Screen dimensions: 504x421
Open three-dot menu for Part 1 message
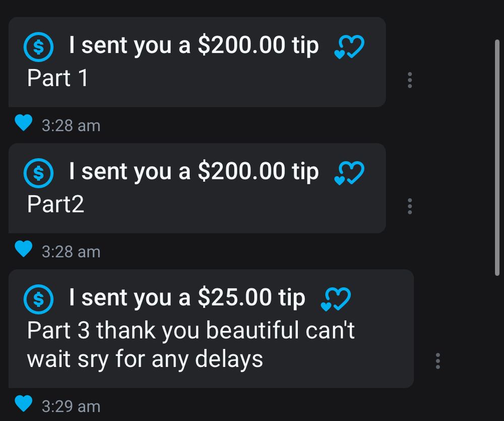410,80
